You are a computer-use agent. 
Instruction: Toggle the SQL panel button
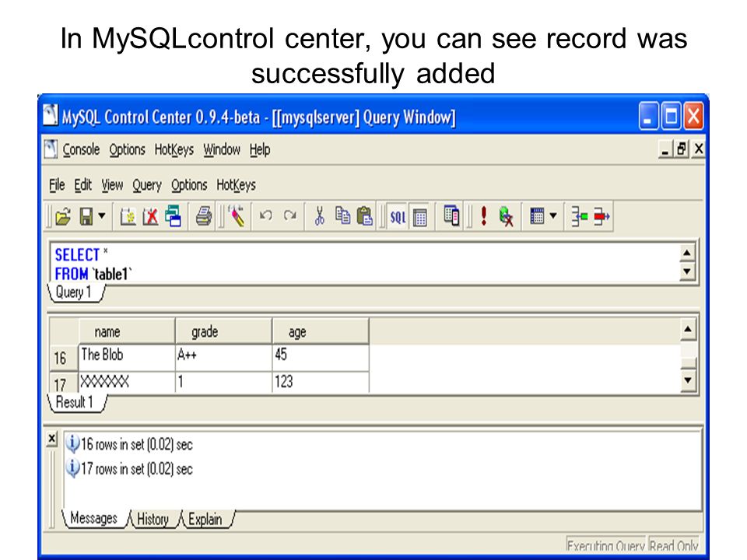coord(398,217)
